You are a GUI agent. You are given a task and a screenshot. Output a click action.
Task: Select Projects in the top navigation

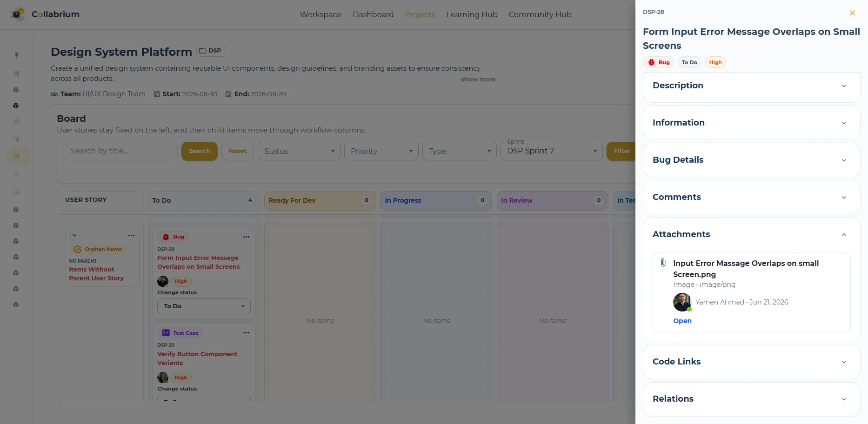pyautogui.click(x=420, y=14)
